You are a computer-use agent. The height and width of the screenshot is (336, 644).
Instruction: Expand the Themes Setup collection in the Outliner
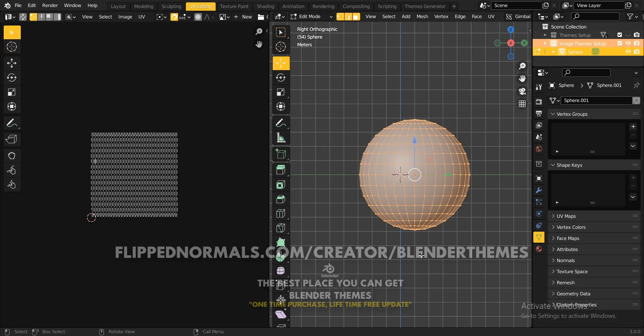545,35
